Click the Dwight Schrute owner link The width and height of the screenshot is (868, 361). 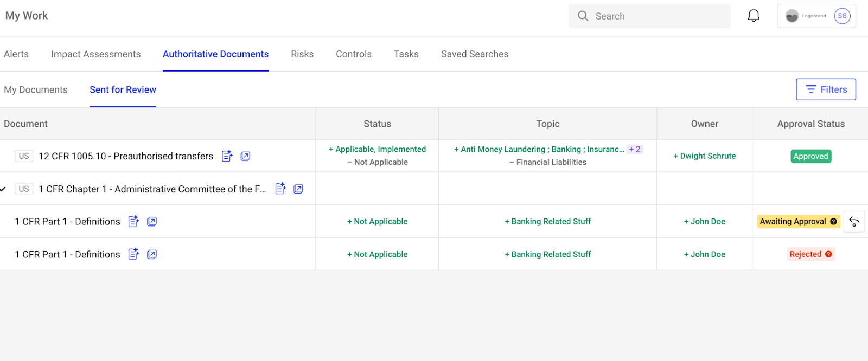click(705, 156)
